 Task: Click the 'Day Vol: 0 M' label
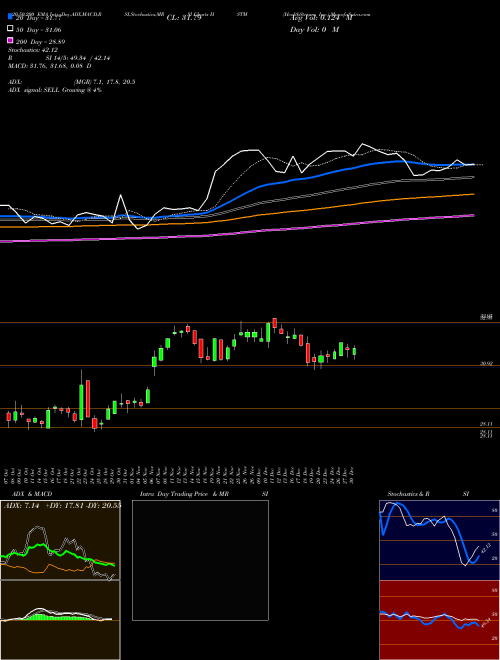[314, 30]
